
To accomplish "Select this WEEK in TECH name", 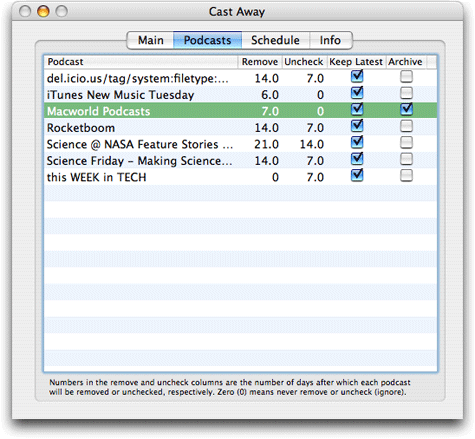I will click(97, 177).
